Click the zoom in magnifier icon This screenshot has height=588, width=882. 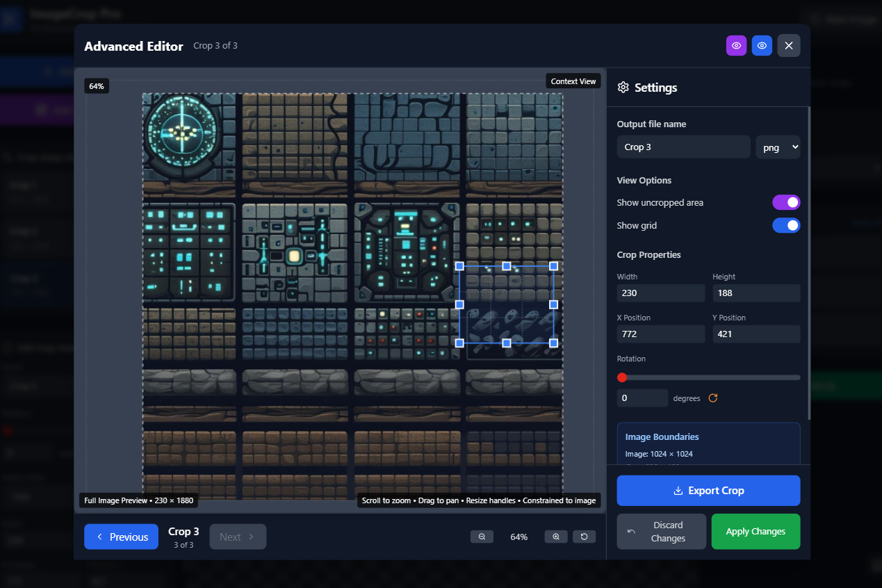click(x=556, y=537)
